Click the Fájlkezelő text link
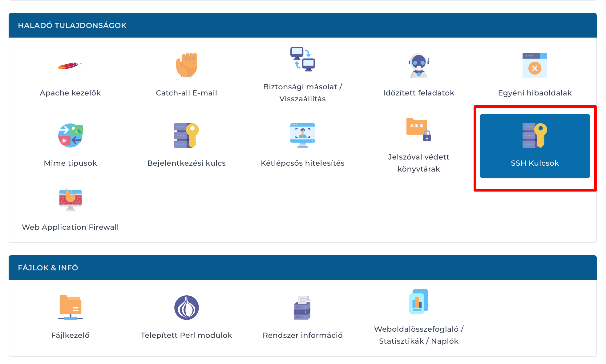This screenshot has height=364, width=606. [70, 335]
